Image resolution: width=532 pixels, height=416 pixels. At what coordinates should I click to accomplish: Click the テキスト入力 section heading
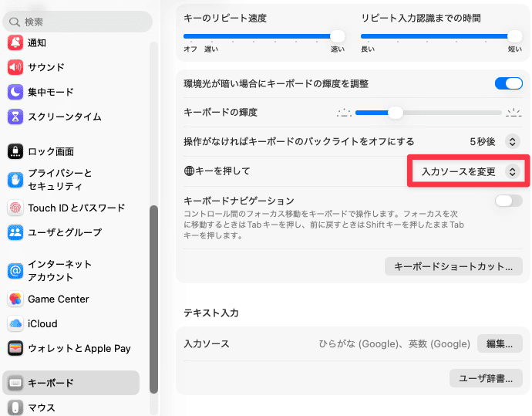pos(211,313)
